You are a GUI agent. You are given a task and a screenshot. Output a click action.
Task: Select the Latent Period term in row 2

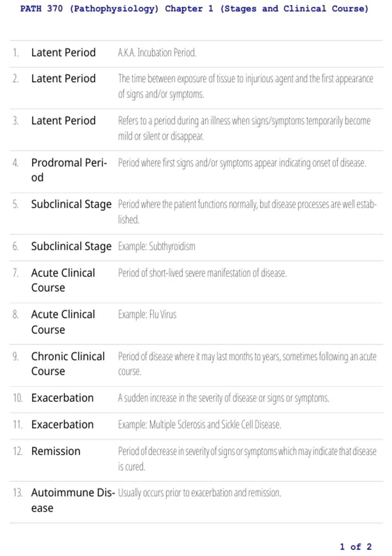[63, 78]
